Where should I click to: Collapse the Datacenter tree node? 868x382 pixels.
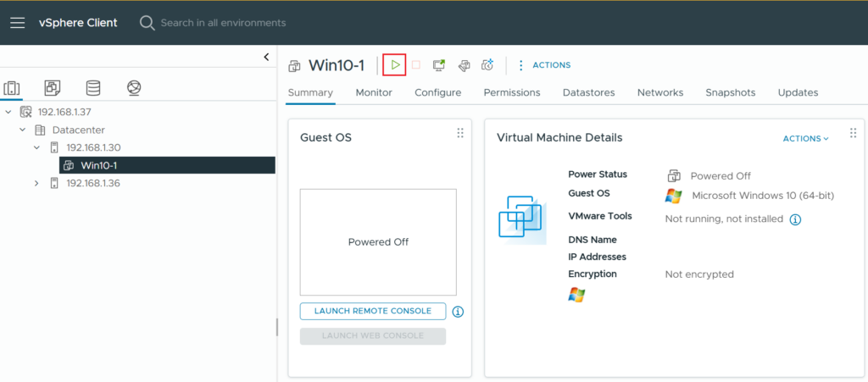tap(23, 130)
